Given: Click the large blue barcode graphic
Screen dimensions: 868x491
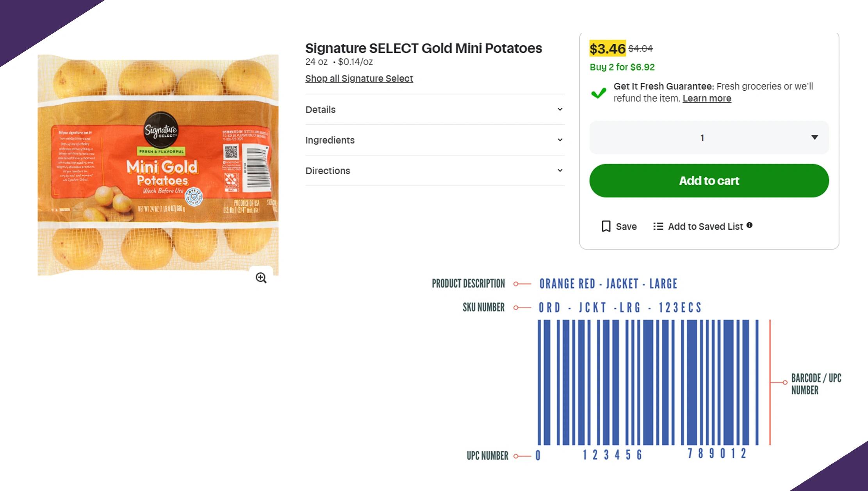Looking at the screenshot, I should (648, 382).
